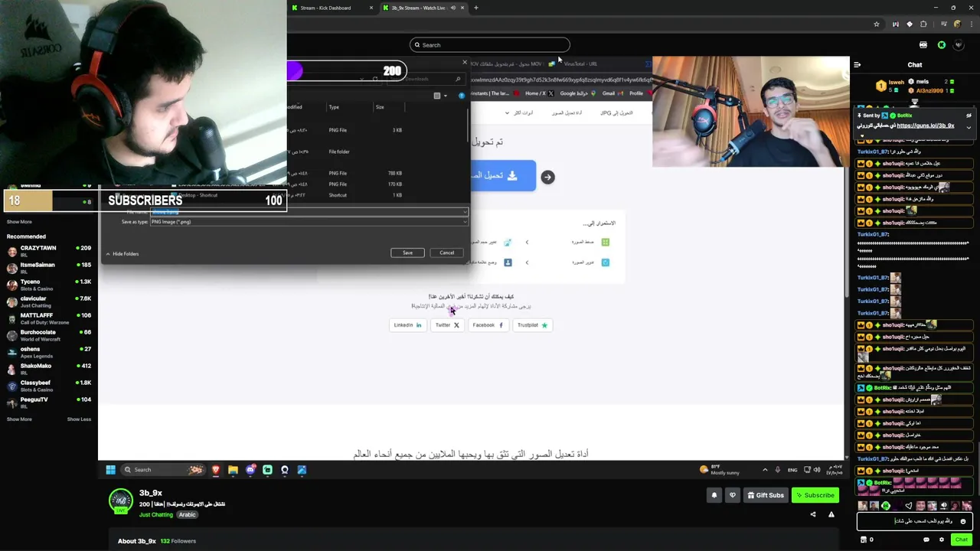Open File Explorer in the stream taskbar
This screenshot has height=551, width=980.
coord(233,470)
